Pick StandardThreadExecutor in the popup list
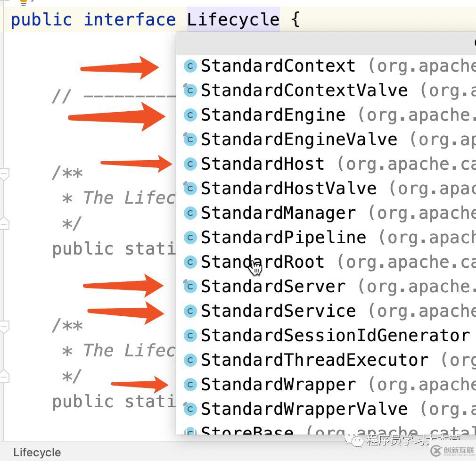 (x=314, y=360)
